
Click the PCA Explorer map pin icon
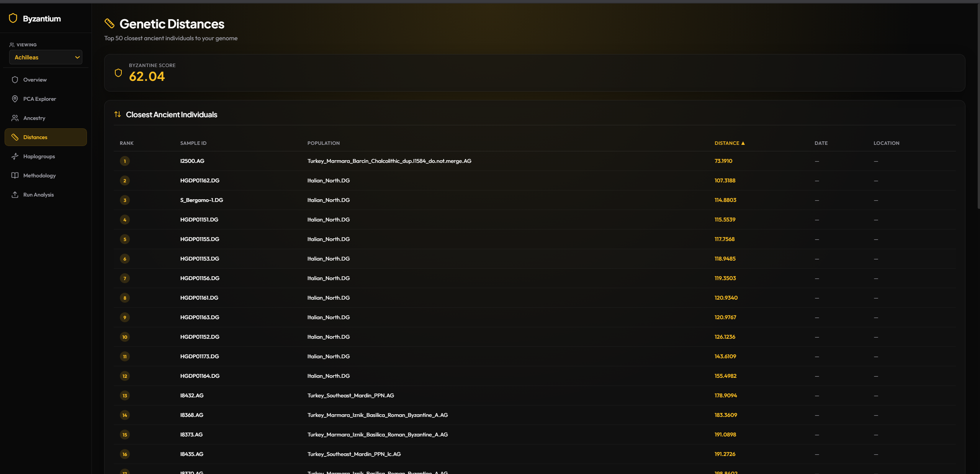point(15,99)
